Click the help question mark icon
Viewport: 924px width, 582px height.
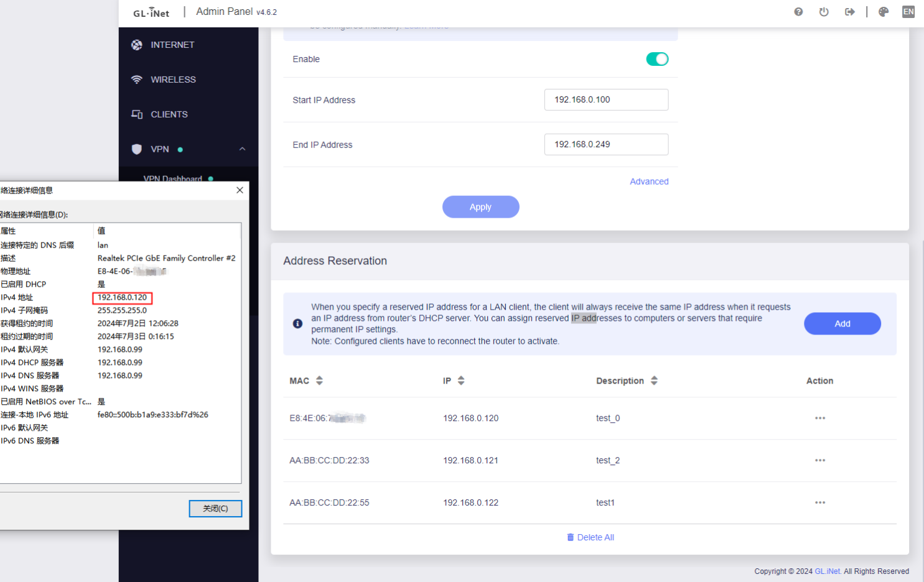tap(798, 12)
